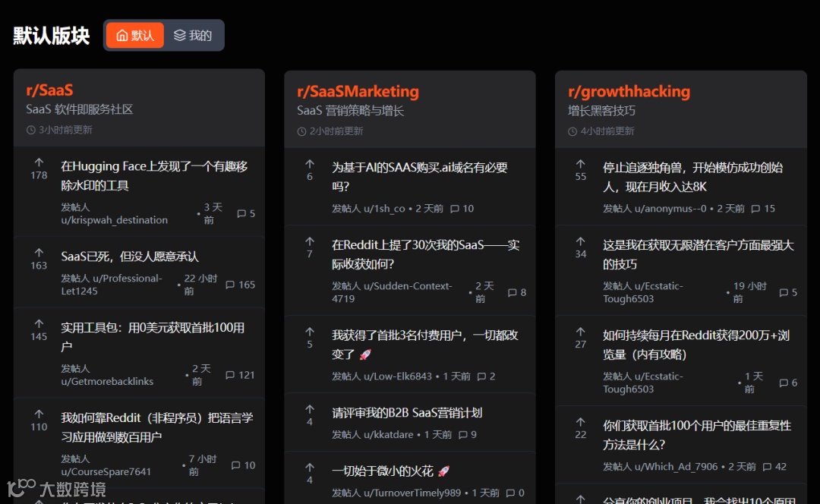This screenshot has height=504, width=820.
Task: Open post 'SaaS已死，但没人愿意承认'
Action: click(130, 257)
